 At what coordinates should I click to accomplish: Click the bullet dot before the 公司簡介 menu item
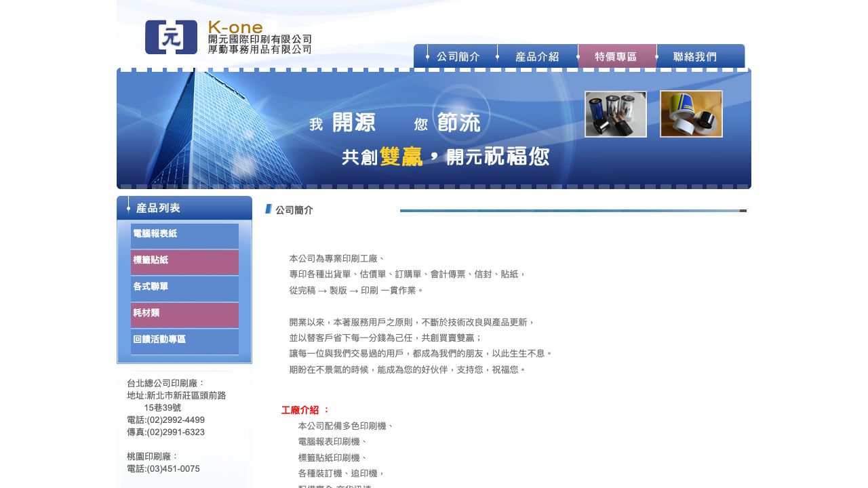point(427,57)
